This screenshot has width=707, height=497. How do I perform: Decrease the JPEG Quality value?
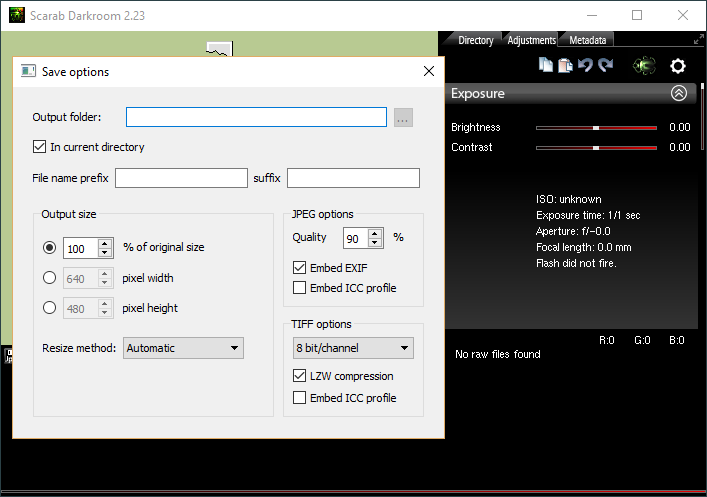(x=375, y=243)
